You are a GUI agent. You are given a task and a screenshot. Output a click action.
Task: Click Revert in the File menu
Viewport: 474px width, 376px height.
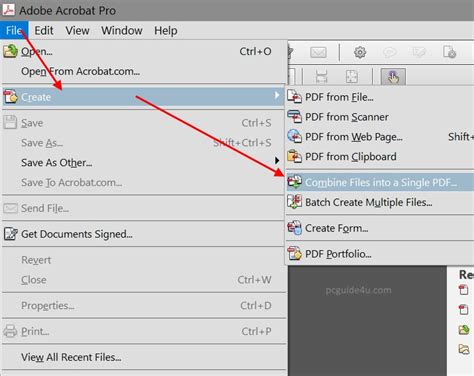(x=143, y=260)
